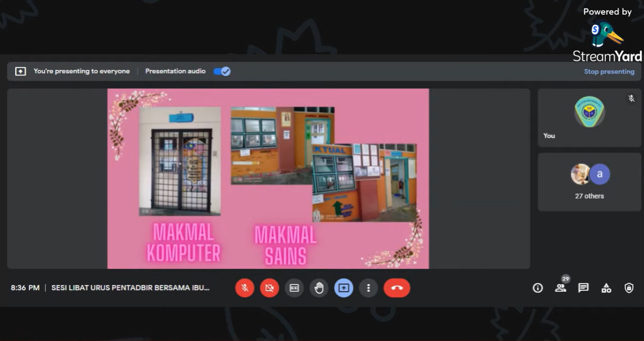Click the meeting title SESI LIBAT URUS
This screenshot has height=341, width=644.
coord(130,288)
